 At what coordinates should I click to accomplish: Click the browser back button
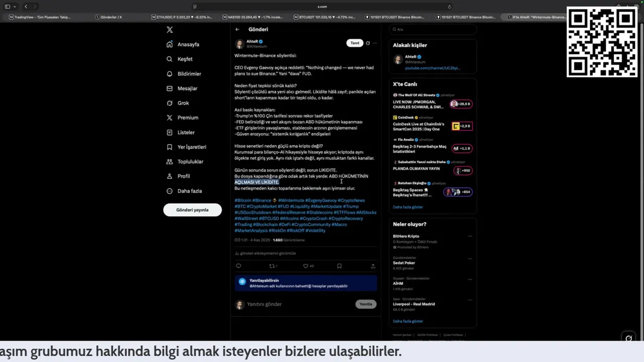point(26,7)
